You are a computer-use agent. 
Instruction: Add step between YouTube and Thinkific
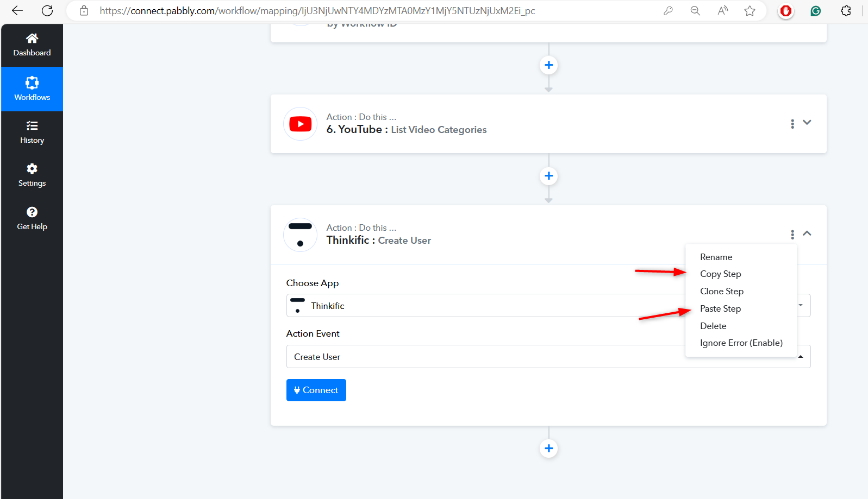[x=548, y=176]
